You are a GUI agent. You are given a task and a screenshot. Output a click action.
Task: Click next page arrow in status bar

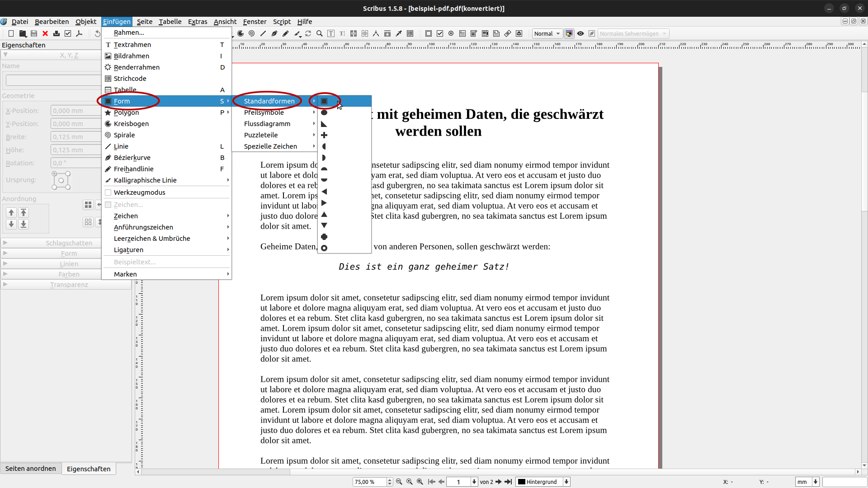tap(498, 482)
